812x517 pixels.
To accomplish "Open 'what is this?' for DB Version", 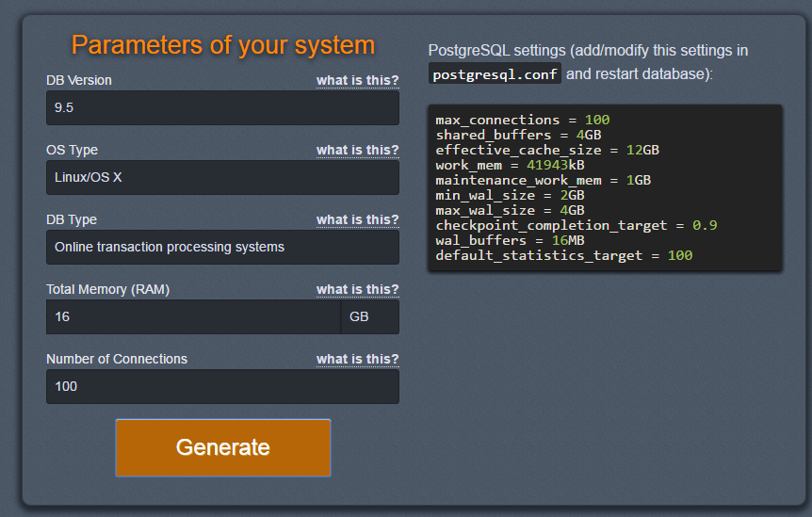I will 358,80.
